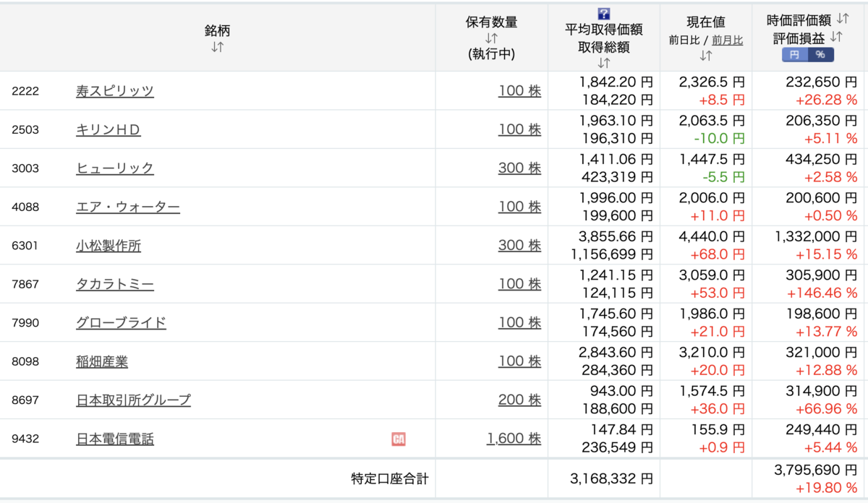Image resolution: width=868 pixels, height=503 pixels.
Task: Select stock code 8098
Action: coord(25,361)
